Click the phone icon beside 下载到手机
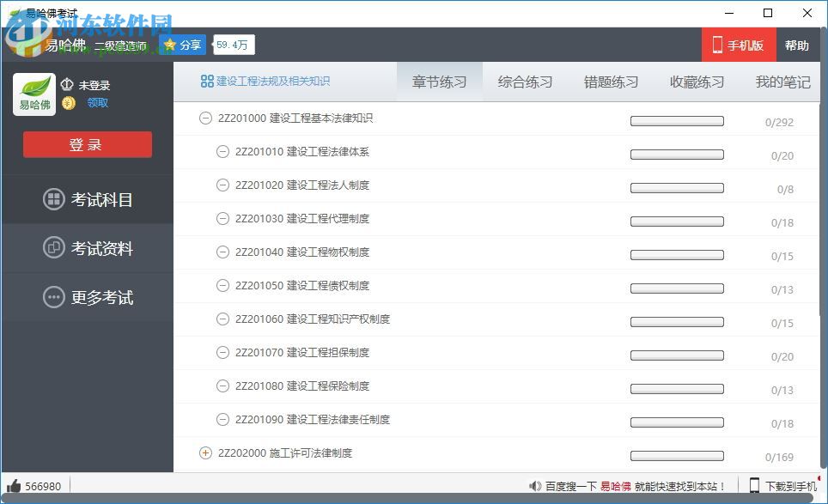The height and width of the screenshot is (504, 828). click(x=755, y=485)
